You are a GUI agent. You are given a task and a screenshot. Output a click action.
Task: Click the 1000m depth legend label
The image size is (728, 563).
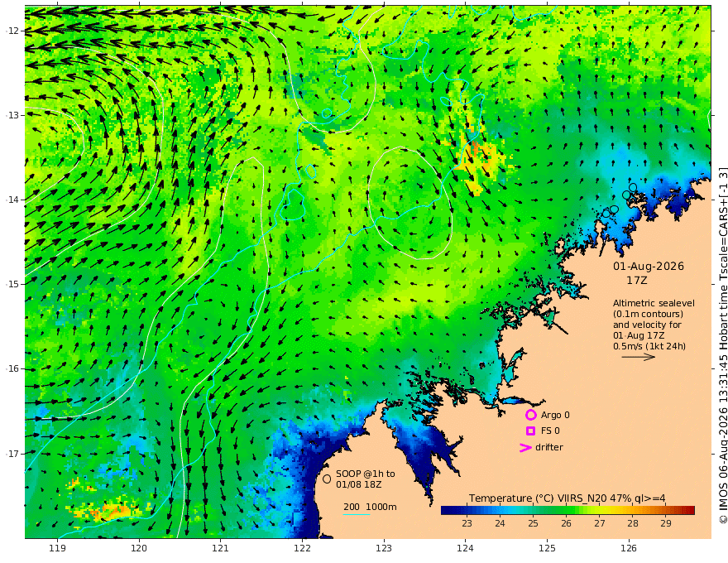pos(381,507)
